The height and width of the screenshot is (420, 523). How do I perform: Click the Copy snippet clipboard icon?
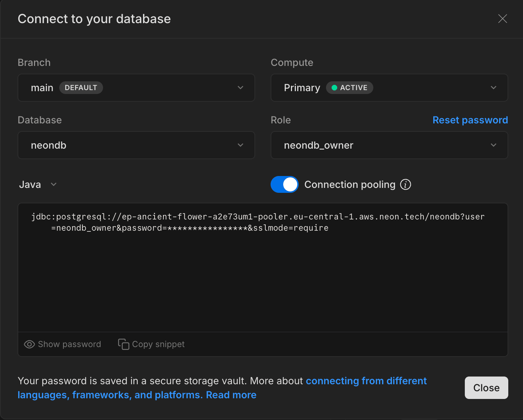pos(123,344)
